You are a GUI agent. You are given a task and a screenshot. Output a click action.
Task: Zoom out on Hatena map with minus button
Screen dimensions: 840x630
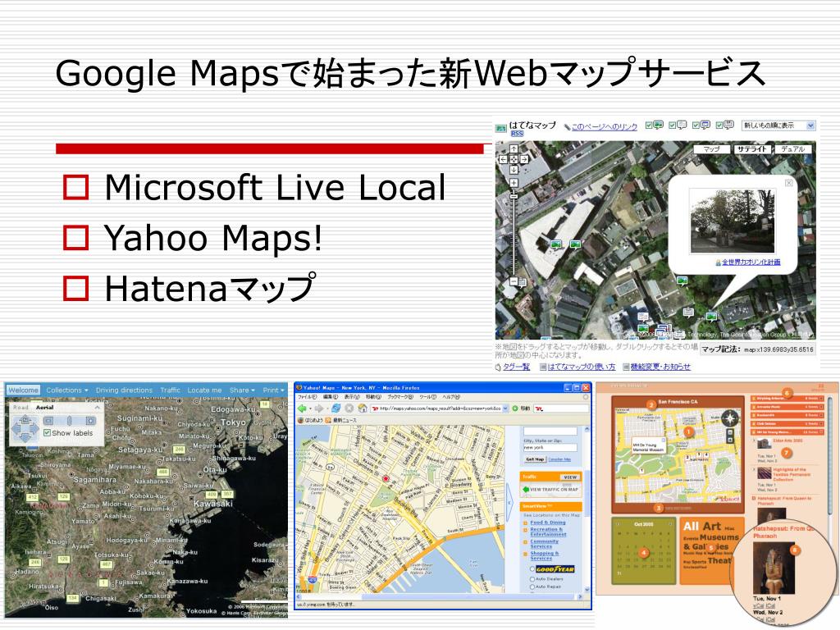pos(514,281)
